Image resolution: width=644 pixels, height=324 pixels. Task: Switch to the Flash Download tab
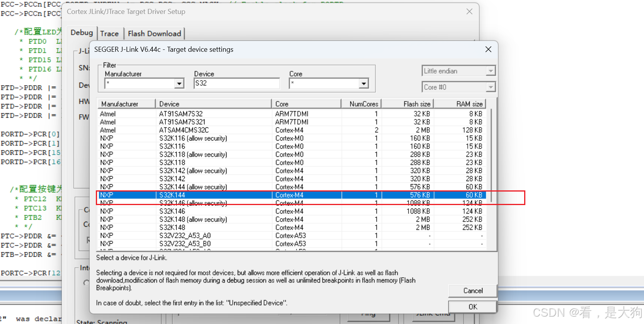(x=154, y=34)
